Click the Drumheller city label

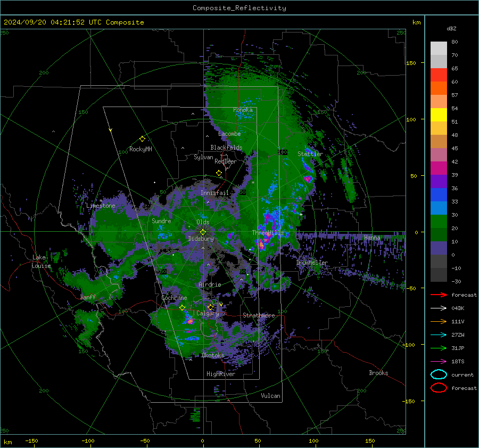pyautogui.click(x=312, y=263)
